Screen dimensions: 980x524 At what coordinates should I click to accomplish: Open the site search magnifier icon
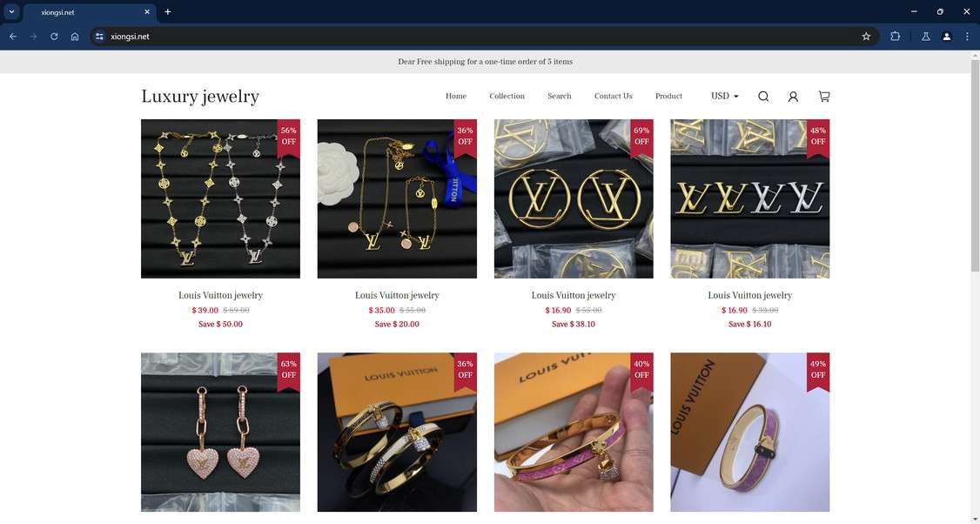[763, 97]
